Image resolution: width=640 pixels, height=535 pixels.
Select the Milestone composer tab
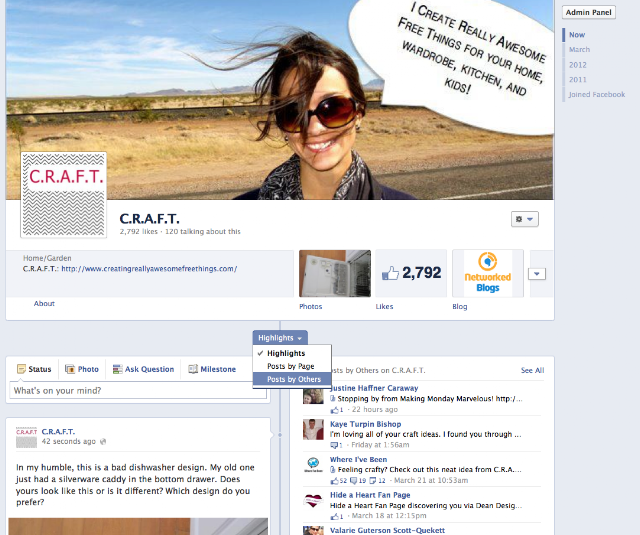tap(212, 369)
